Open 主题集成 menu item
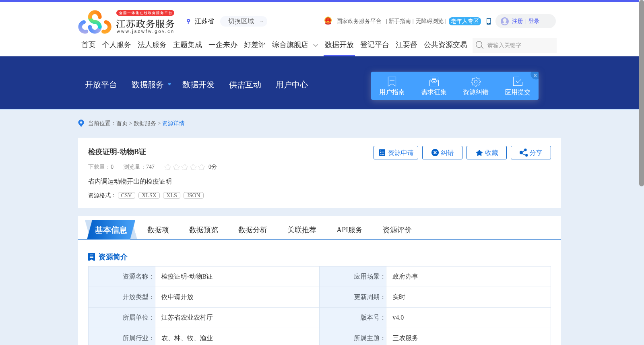This screenshot has width=644, height=345. (x=188, y=45)
